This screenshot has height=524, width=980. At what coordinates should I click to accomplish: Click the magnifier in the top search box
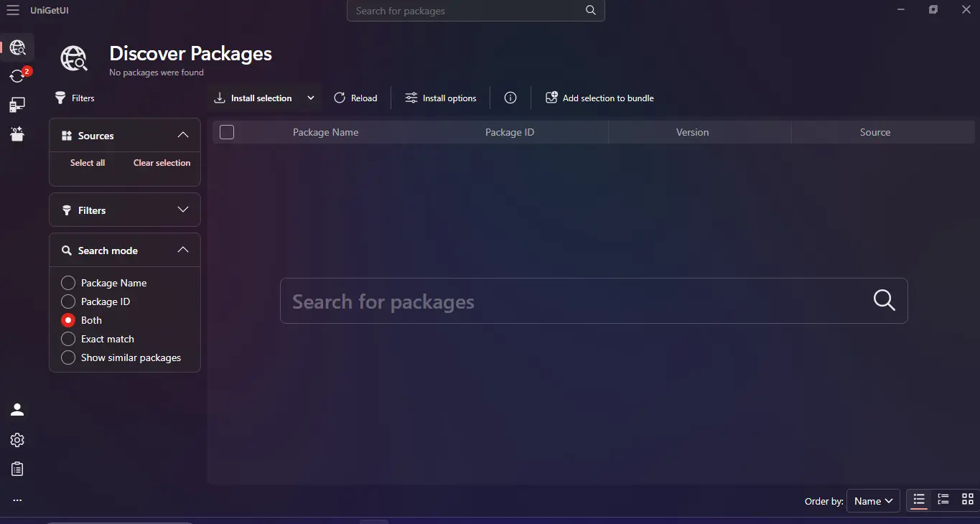pos(590,11)
